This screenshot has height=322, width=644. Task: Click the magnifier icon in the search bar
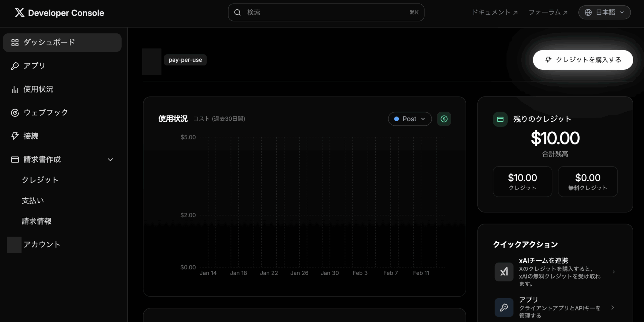[x=237, y=12]
